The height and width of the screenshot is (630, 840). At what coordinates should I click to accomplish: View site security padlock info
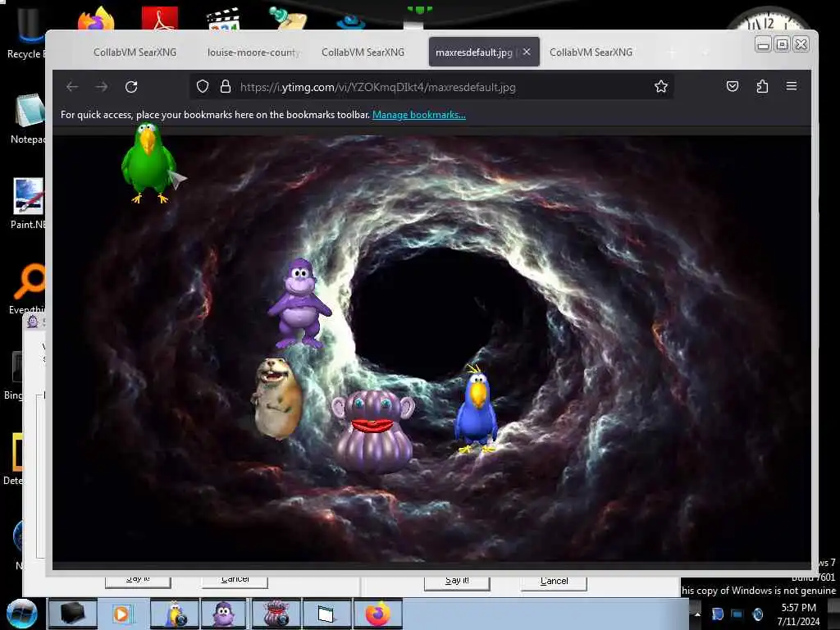pos(226,86)
